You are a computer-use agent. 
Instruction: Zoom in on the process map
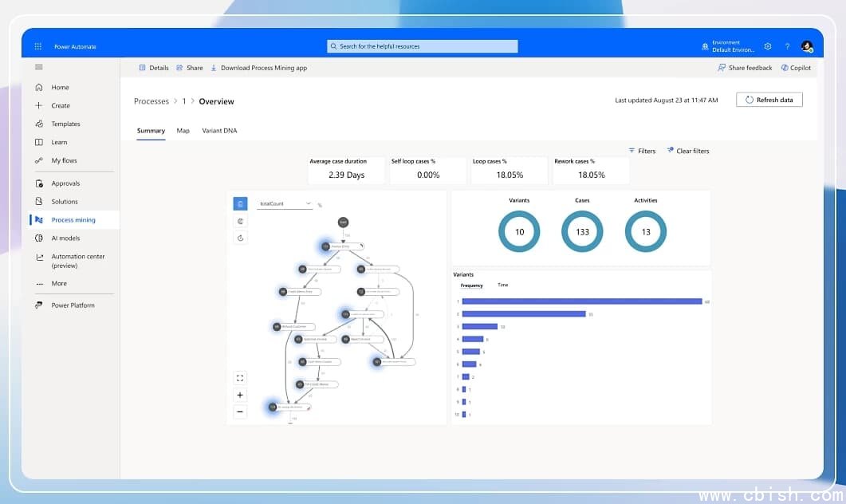pos(240,395)
